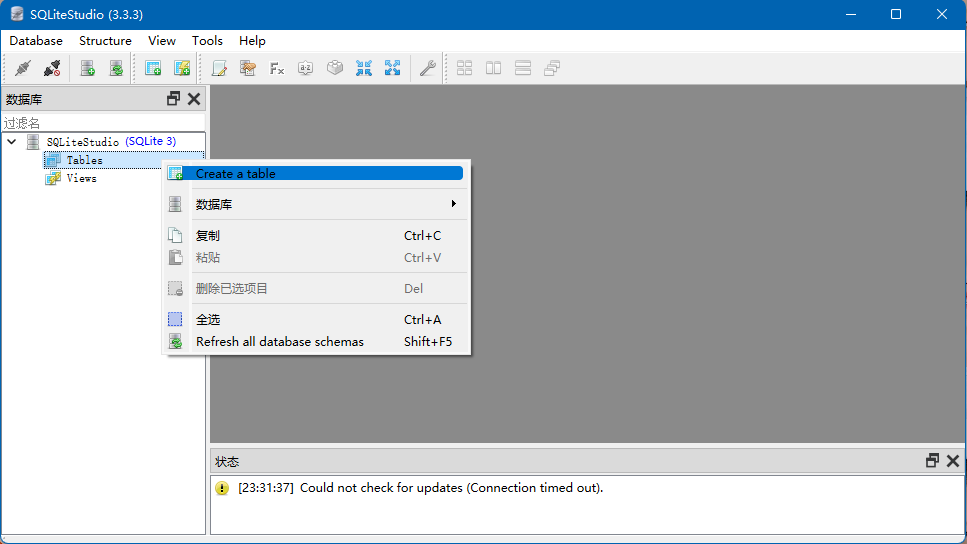This screenshot has width=967, height=544.
Task: Click the import data toolbar icon
Action: (364, 68)
